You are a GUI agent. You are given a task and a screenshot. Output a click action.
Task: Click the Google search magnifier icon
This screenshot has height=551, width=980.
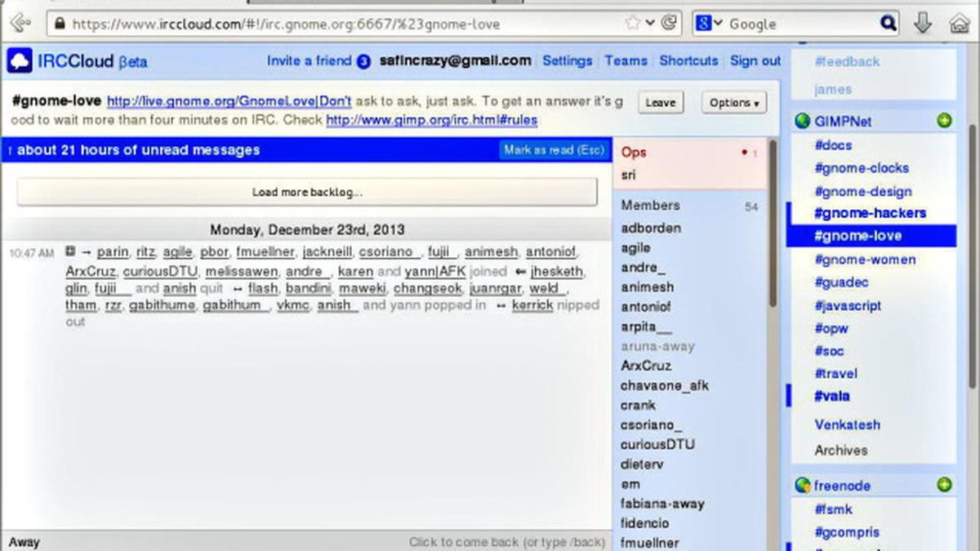888,24
